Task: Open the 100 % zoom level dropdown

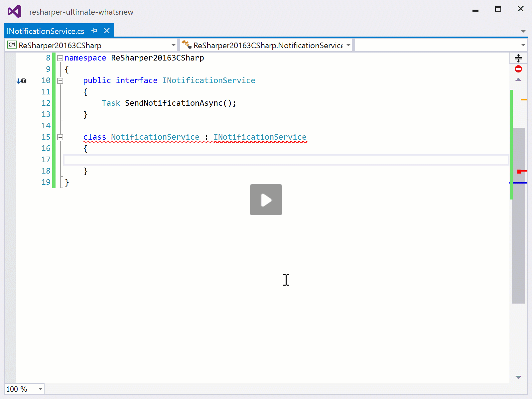Action: tap(40, 389)
